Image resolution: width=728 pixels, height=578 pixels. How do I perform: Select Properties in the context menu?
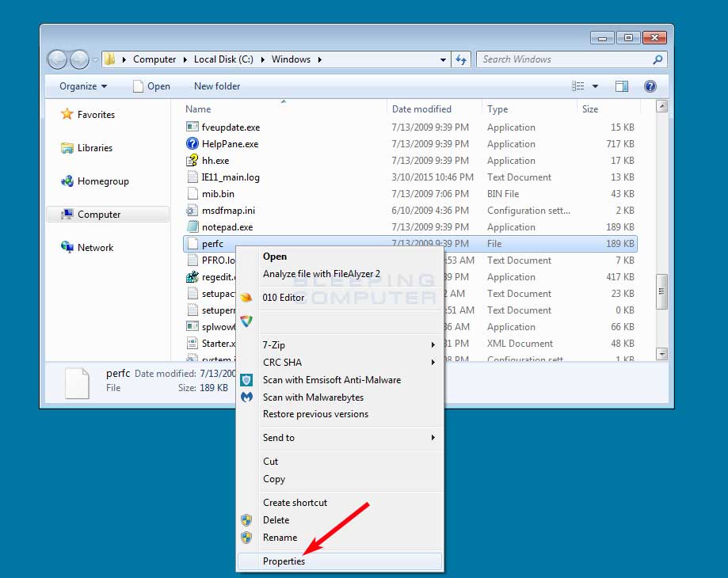tap(284, 561)
